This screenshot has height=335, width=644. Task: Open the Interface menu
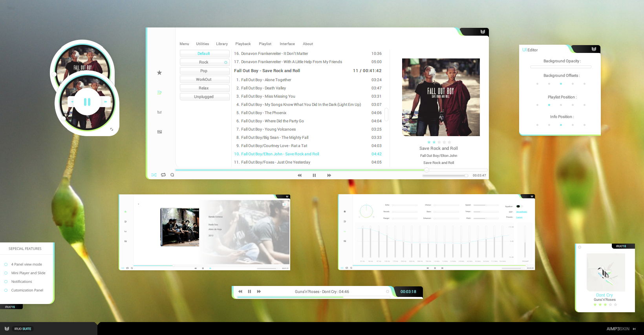pyautogui.click(x=287, y=44)
